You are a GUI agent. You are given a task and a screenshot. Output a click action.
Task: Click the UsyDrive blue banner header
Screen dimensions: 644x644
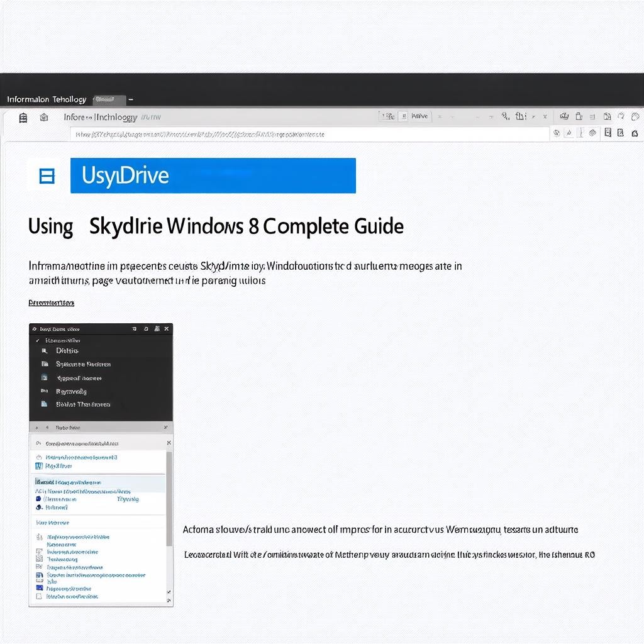pos(213,175)
